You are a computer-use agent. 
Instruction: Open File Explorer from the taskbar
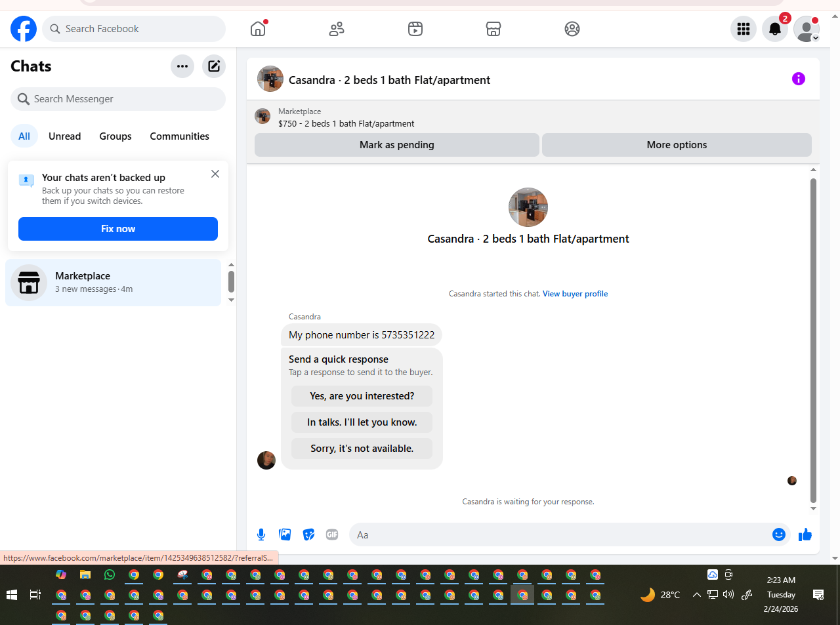coord(85,575)
